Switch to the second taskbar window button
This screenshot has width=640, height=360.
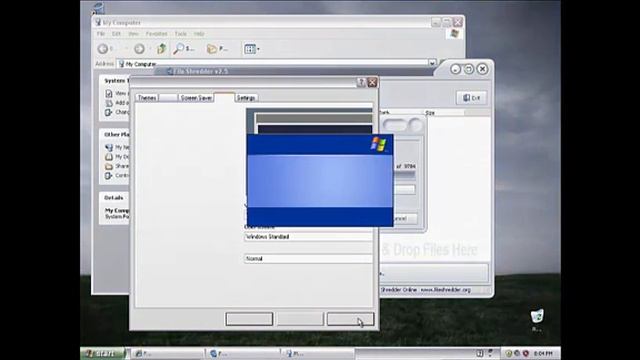pyautogui.click(x=243, y=353)
